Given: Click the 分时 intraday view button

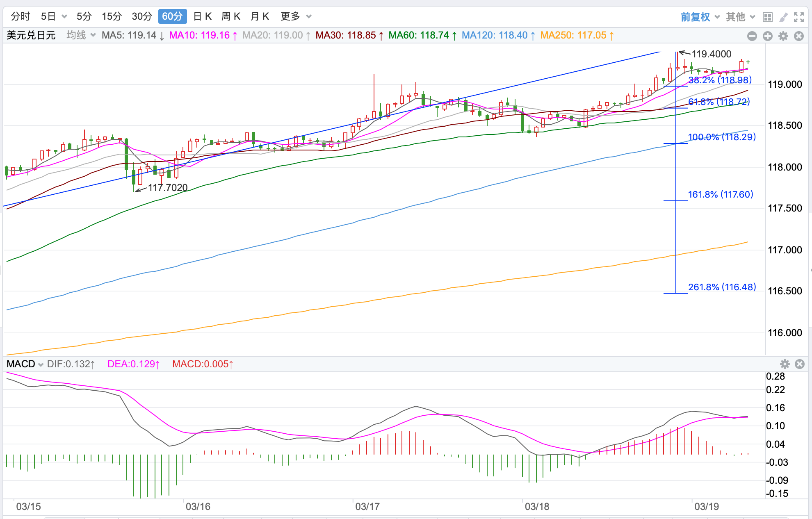Looking at the screenshot, I should (x=21, y=16).
